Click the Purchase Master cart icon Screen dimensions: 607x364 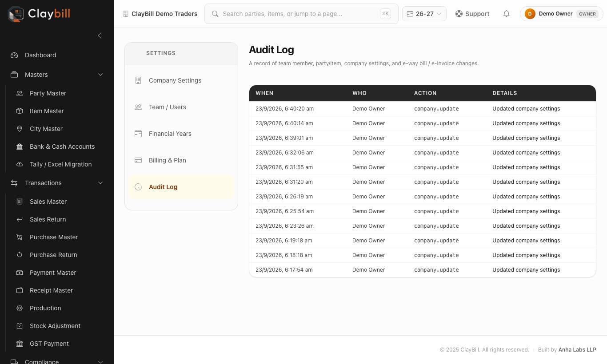coord(20,237)
